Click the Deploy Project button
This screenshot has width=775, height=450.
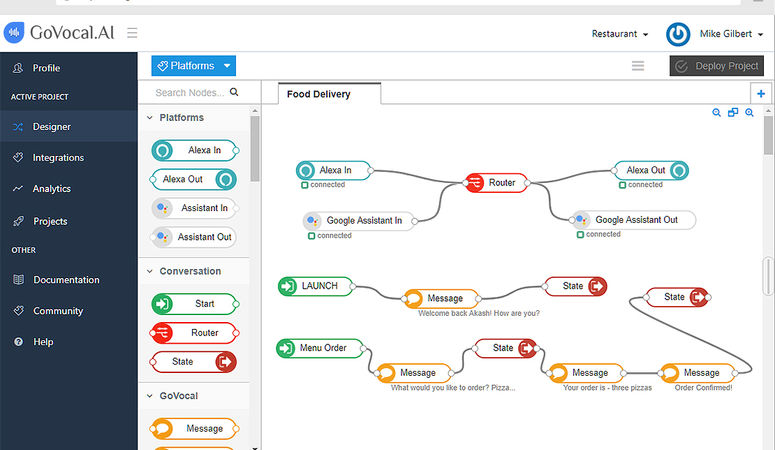[x=717, y=66]
